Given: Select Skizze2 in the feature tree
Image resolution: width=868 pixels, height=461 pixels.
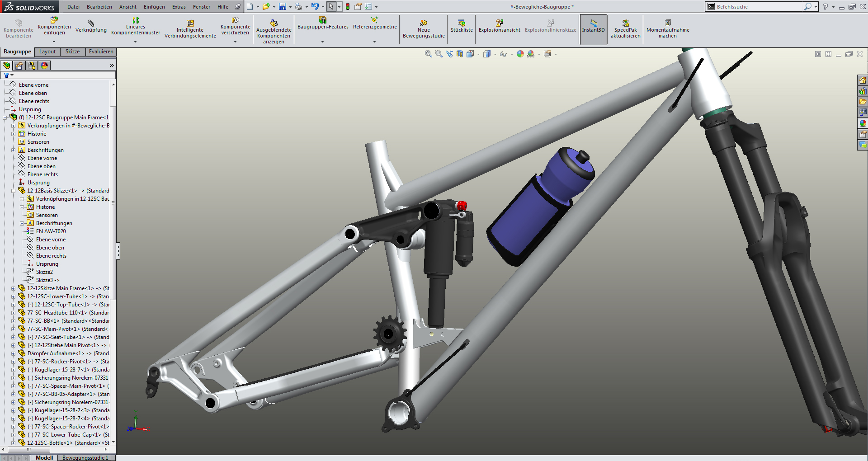Looking at the screenshot, I should pyautogui.click(x=44, y=272).
